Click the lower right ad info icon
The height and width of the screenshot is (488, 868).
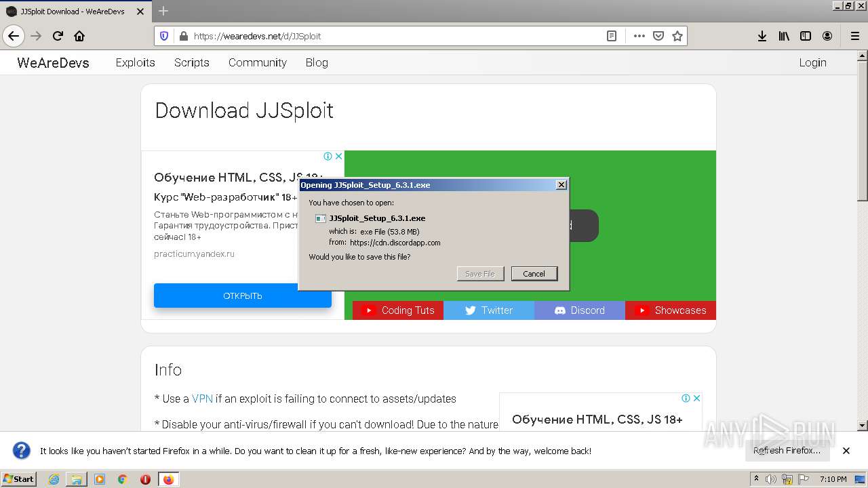point(686,398)
